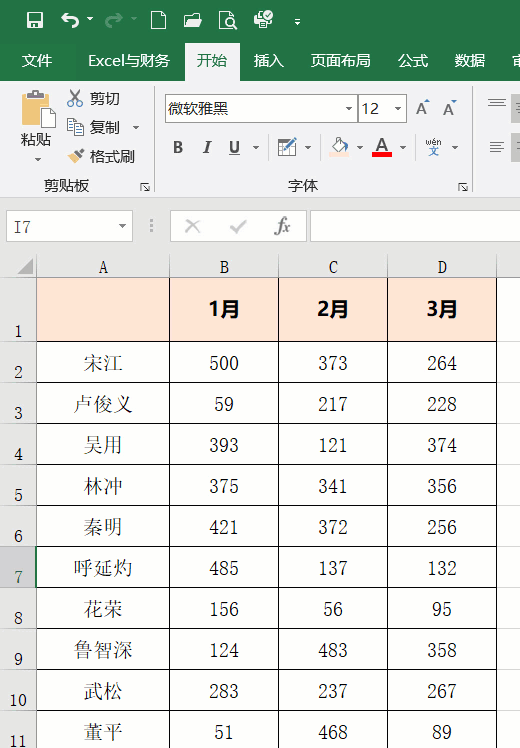Click cell containing 宋江
Image resolution: width=520 pixels, height=748 pixels.
pos(103,363)
